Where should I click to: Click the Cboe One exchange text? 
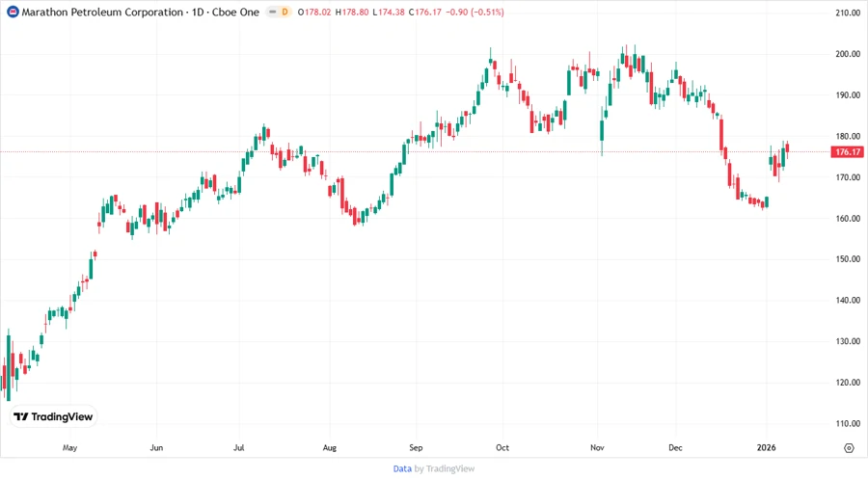pyautogui.click(x=235, y=12)
